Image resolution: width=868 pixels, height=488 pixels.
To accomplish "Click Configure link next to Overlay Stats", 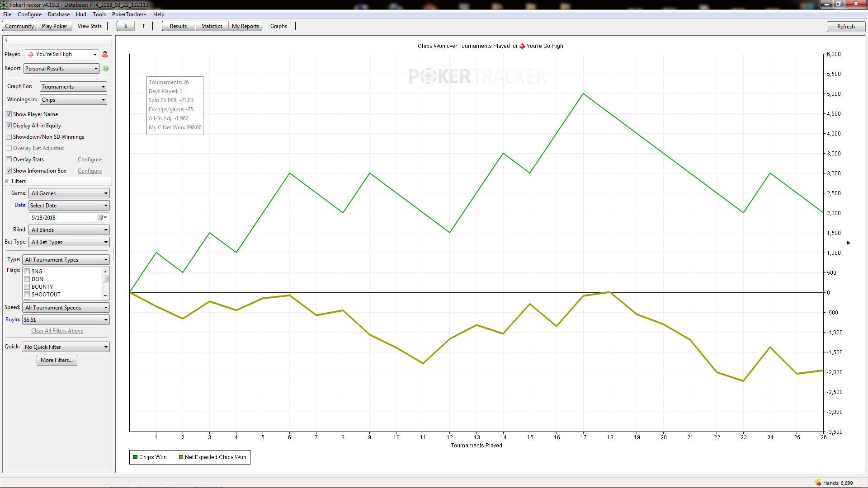I will (x=90, y=160).
